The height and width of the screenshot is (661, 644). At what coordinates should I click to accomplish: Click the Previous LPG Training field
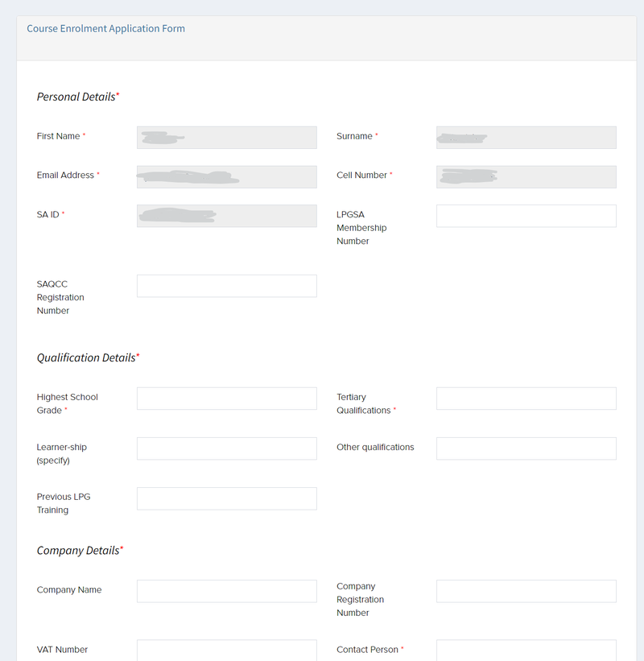pyautogui.click(x=226, y=498)
